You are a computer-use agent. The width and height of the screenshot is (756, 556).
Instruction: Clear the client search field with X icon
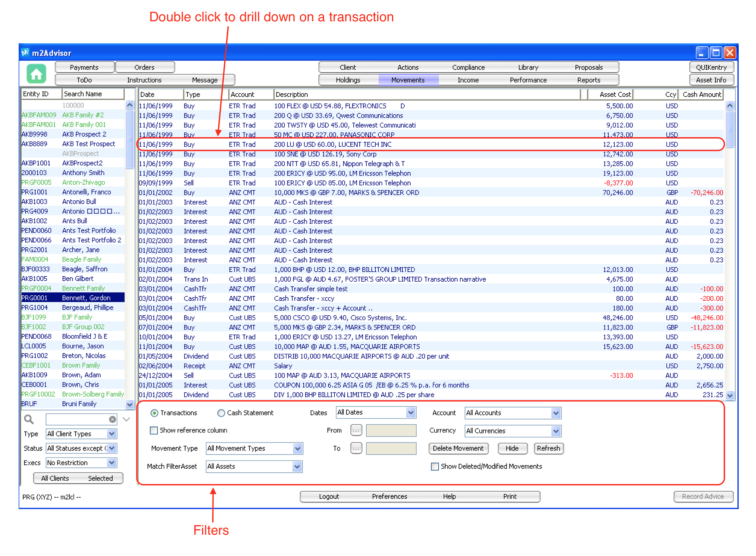click(113, 419)
